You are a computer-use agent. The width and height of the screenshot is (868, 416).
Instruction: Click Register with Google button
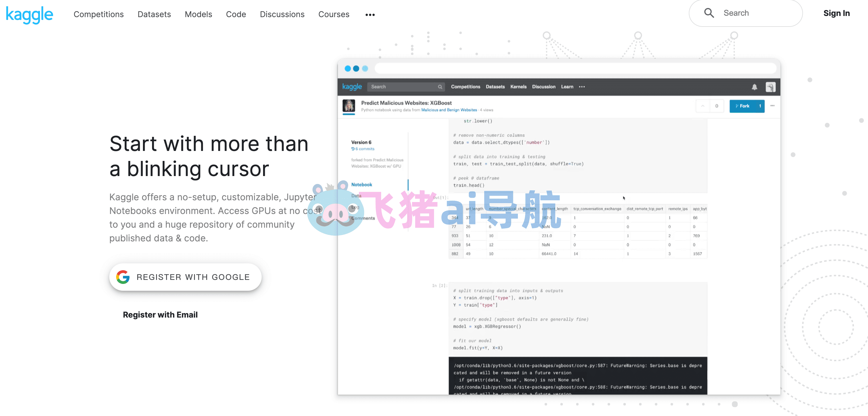(x=185, y=277)
